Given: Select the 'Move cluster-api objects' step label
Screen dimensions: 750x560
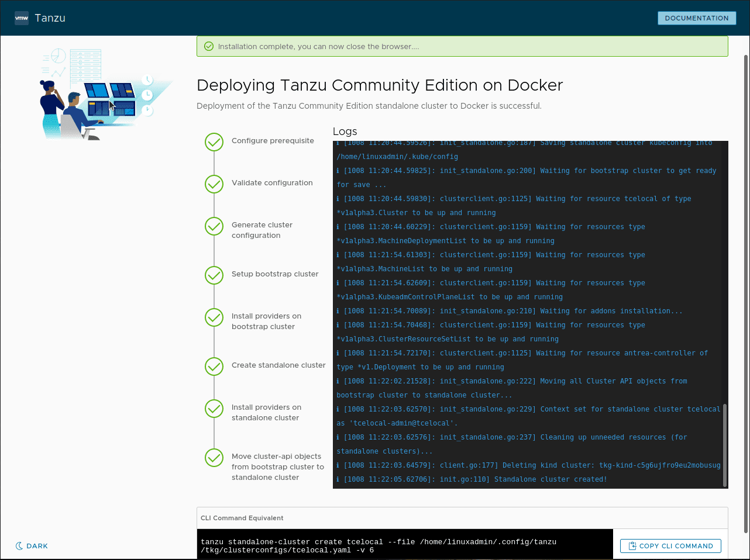Looking at the screenshot, I should 278,467.
